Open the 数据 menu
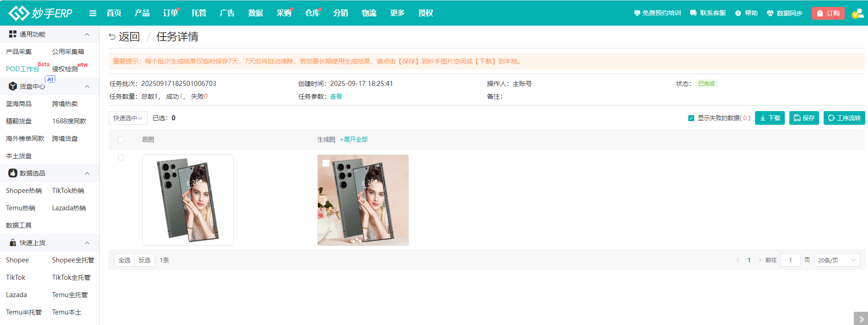The image size is (868, 325). pyautogui.click(x=256, y=13)
